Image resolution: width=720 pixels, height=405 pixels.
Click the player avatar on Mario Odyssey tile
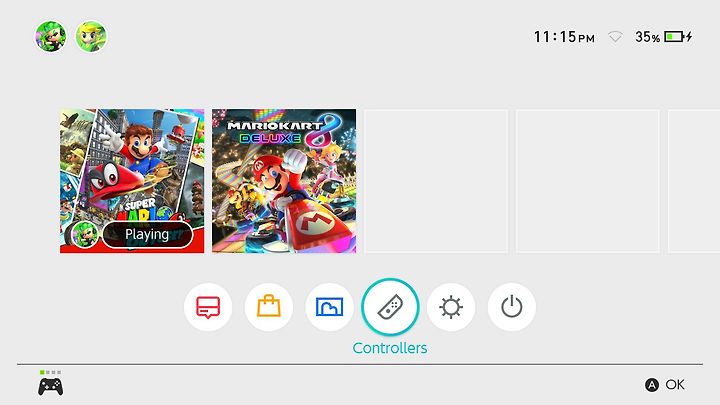point(85,235)
